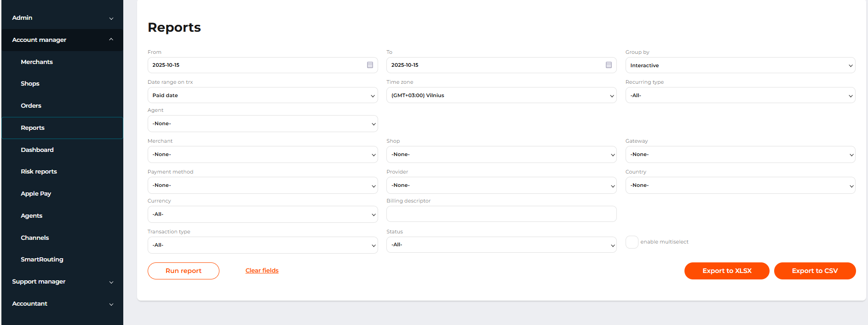The width and height of the screenshot is (868, 325).
Task: Open the Group by dropdown
Action: click(x=740, y=65)
